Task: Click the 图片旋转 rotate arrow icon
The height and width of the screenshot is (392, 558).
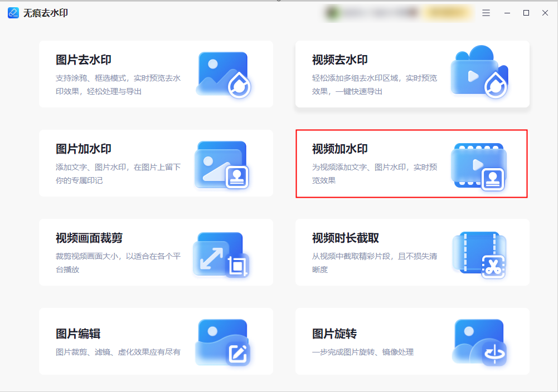Action: pyautogui.click(x=478, y=341)
